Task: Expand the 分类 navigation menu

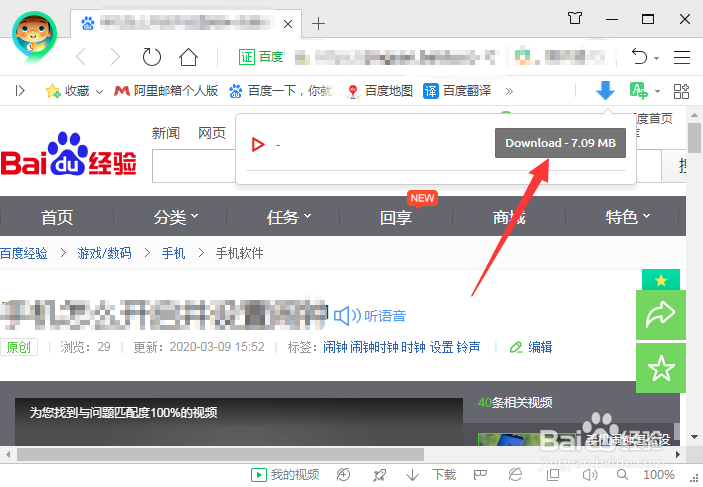Action: 175,217
